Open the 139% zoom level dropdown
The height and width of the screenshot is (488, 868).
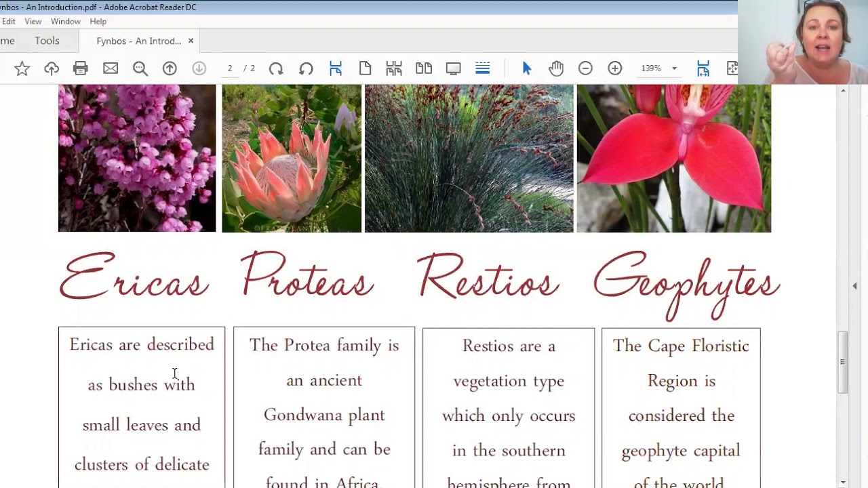coord(674,68)
